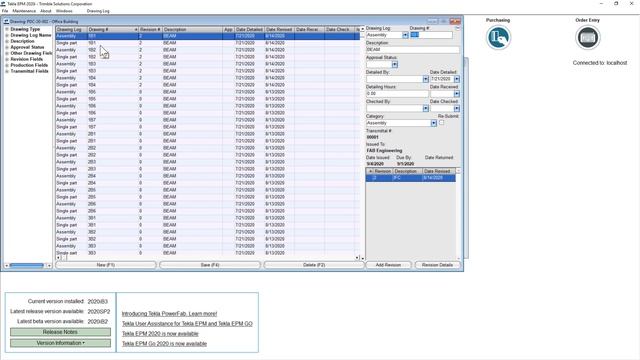
Task: Expand the Drawing Type tree node
Action: [7, 29]
